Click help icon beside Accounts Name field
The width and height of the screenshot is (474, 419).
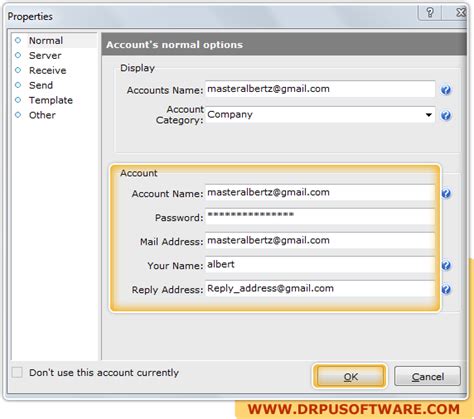(x=446, y=90)
